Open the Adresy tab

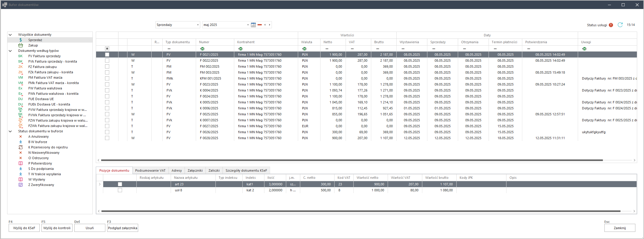[177, 170]
